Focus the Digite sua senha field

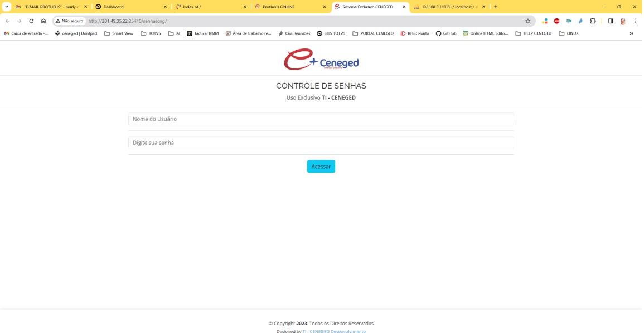[x=321, y=143]
